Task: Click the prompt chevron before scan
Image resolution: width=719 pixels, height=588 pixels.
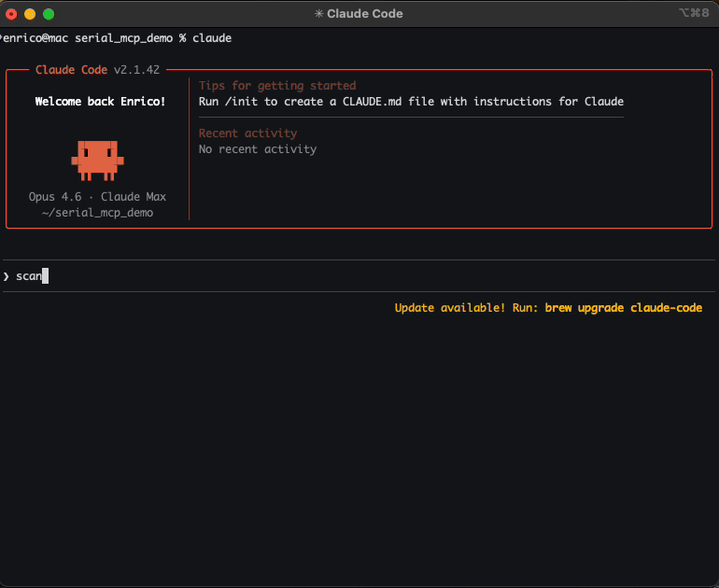Action: (6, 276)
